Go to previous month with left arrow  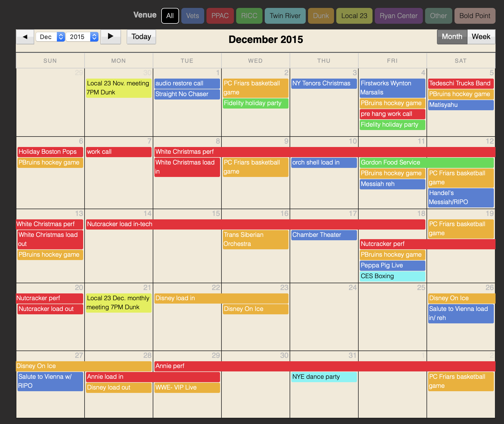25,37
